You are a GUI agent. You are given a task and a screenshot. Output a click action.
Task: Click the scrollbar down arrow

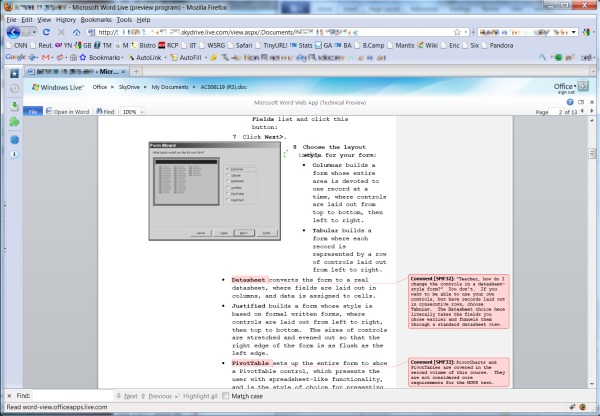(x=592, y=384)
